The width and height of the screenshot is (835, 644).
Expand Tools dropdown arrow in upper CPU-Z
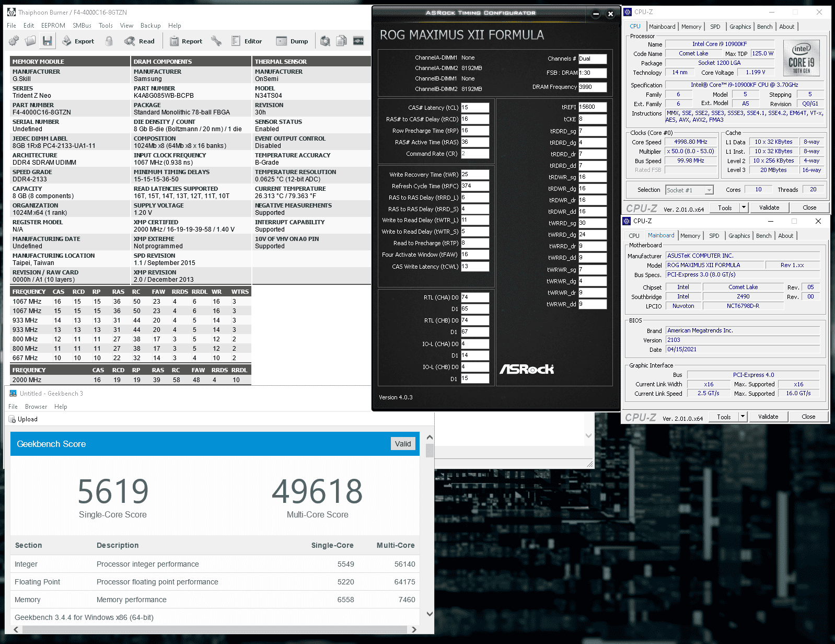tap(744, 208)
